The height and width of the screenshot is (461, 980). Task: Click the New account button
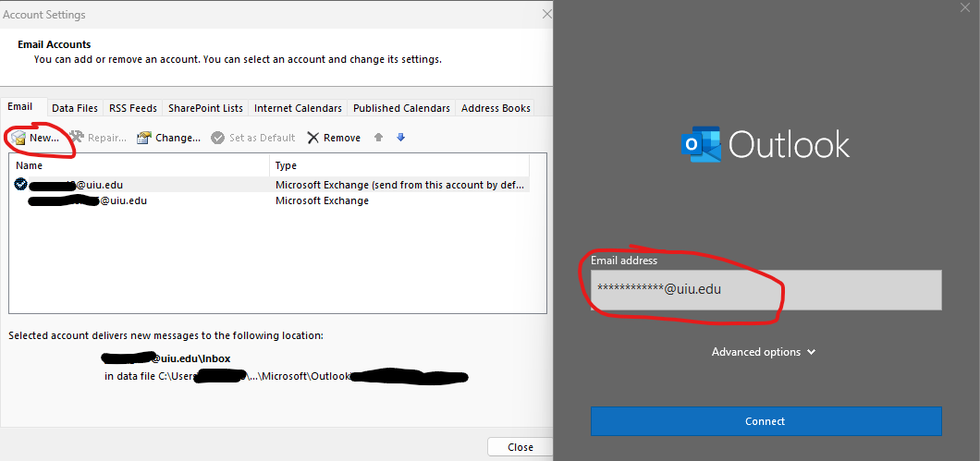(x=36, y=138)
